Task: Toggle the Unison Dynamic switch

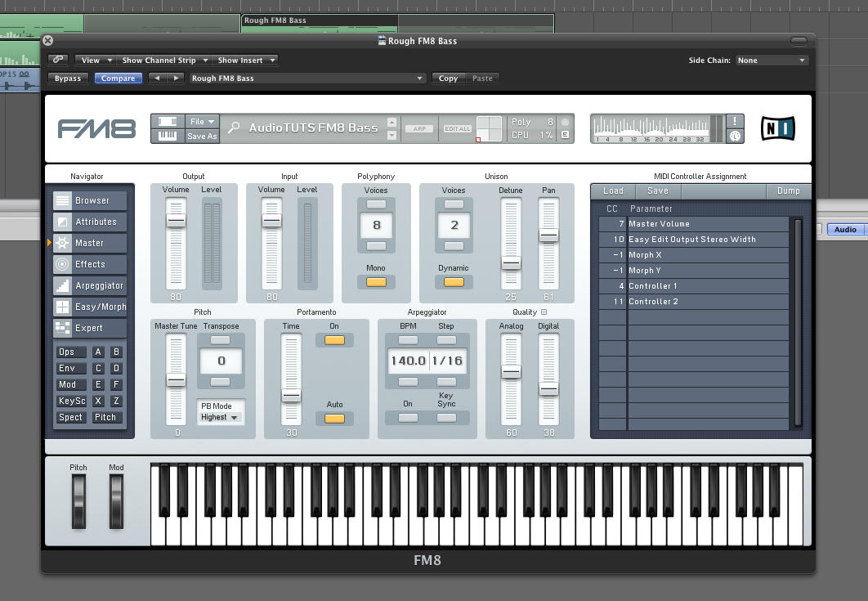Action: click(454, 282)
